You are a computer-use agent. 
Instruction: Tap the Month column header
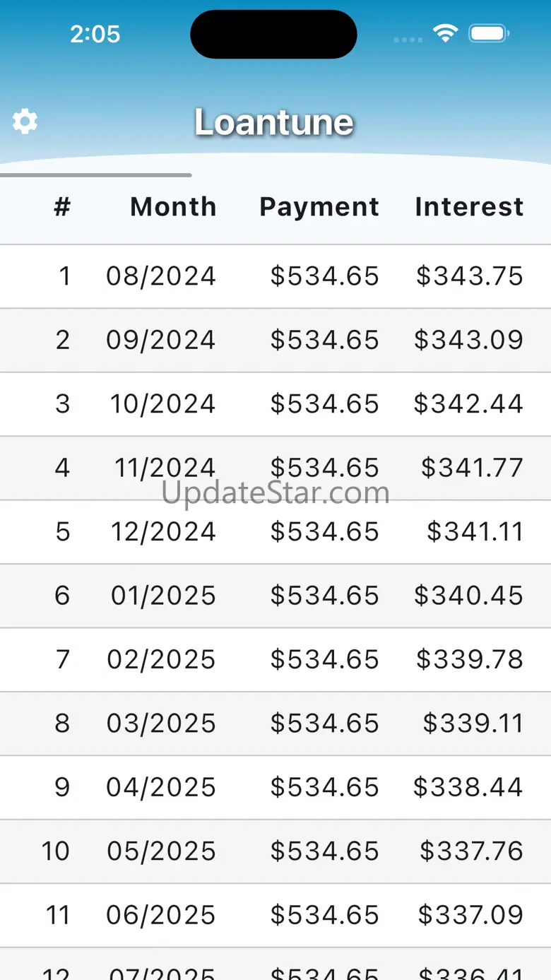tap(173, 207)
